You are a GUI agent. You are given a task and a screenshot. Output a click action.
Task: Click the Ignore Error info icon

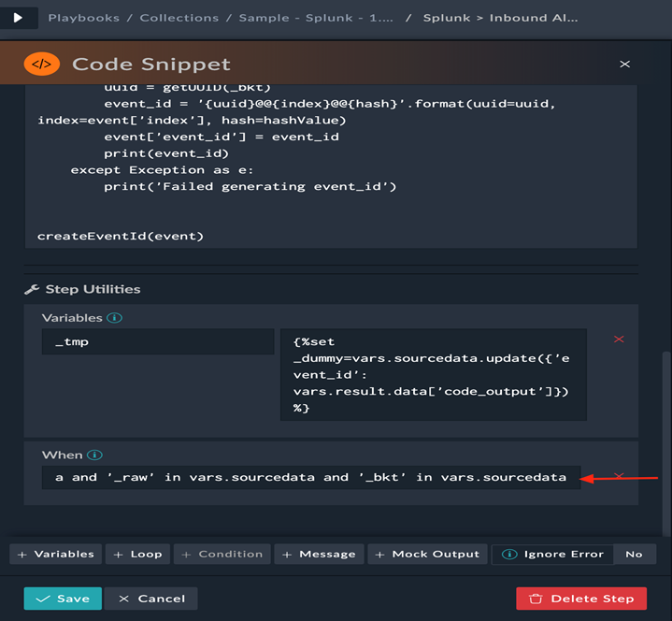[x=509, y=554]
